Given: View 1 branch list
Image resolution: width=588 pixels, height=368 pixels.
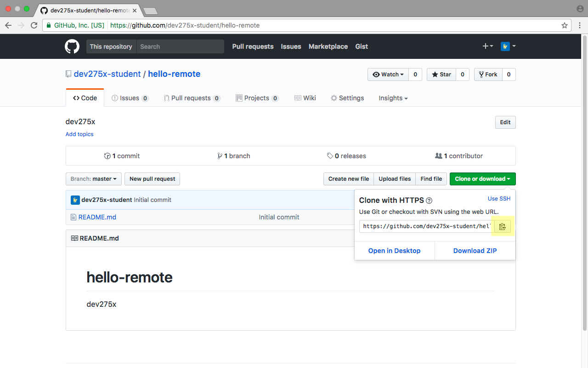Looking at the screenshot, I should (x=234, y=156).
